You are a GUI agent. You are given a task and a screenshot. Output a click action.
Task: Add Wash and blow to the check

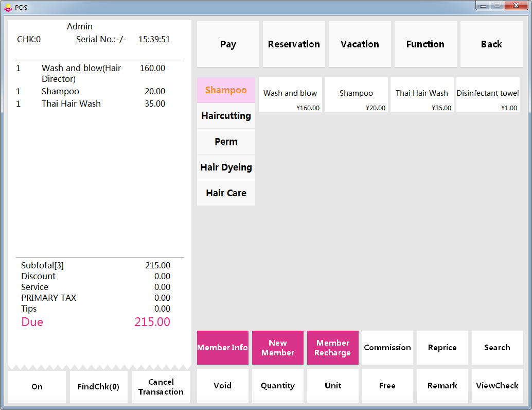coord(290,95)
